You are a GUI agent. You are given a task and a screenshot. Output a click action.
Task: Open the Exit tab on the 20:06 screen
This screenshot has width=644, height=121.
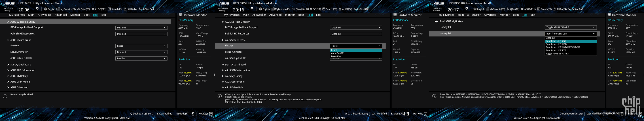(x=104, y=15)
